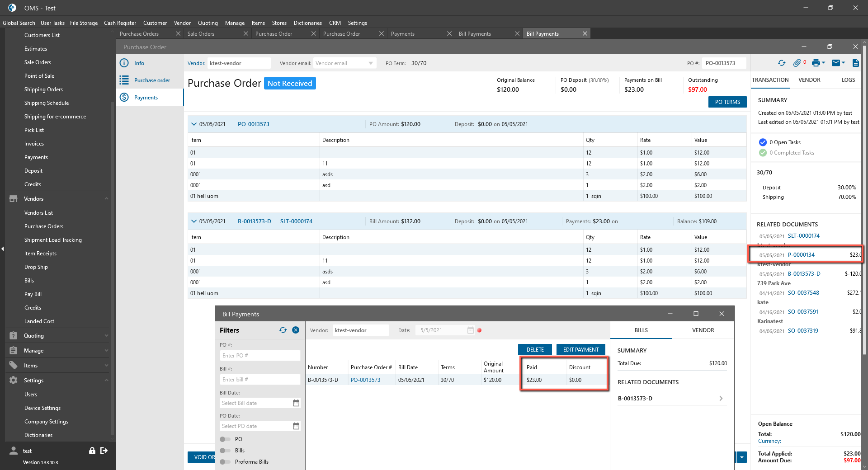Click the logout icon next to user test
This screenshot has width=868, height=470.
(104, 451)
